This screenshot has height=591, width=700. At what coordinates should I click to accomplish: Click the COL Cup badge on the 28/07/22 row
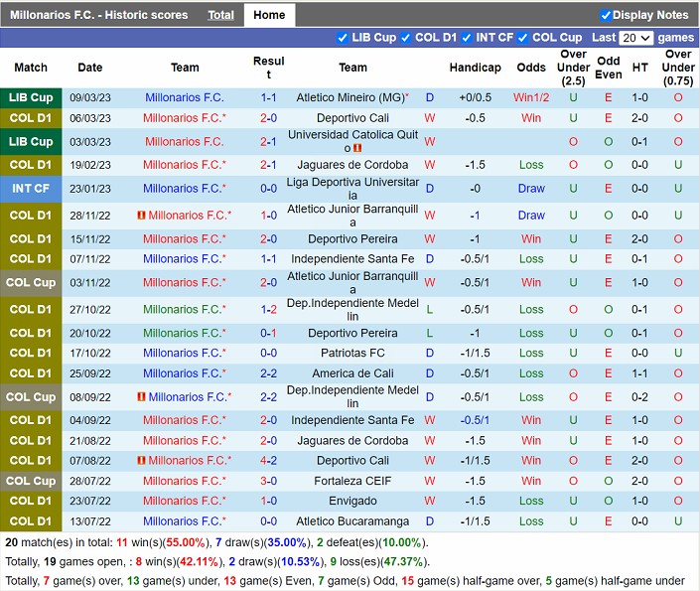30,481
